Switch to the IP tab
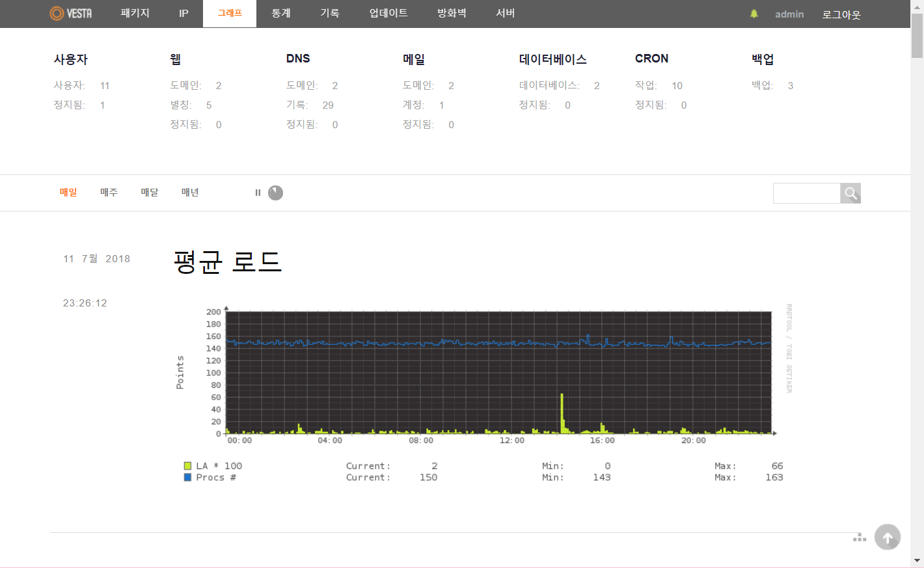Viewport: 924px width, 568px height. click(183, 14)
